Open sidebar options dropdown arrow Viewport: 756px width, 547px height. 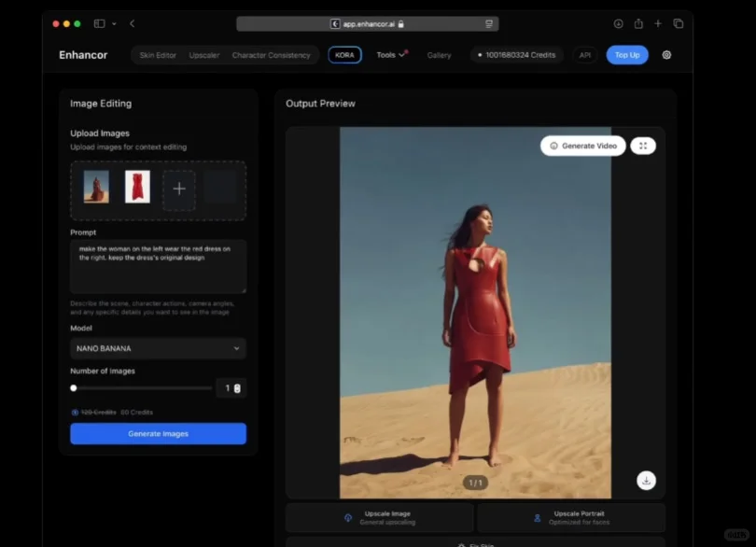(x=114, y=23)
